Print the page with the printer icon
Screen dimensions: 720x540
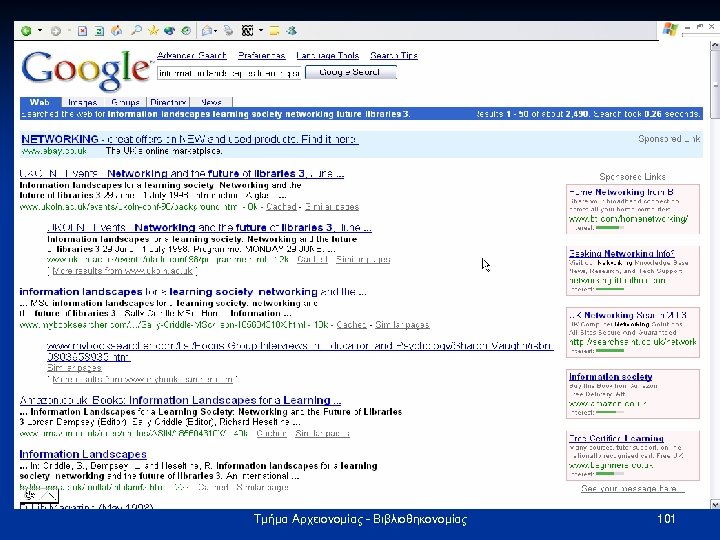228,31
